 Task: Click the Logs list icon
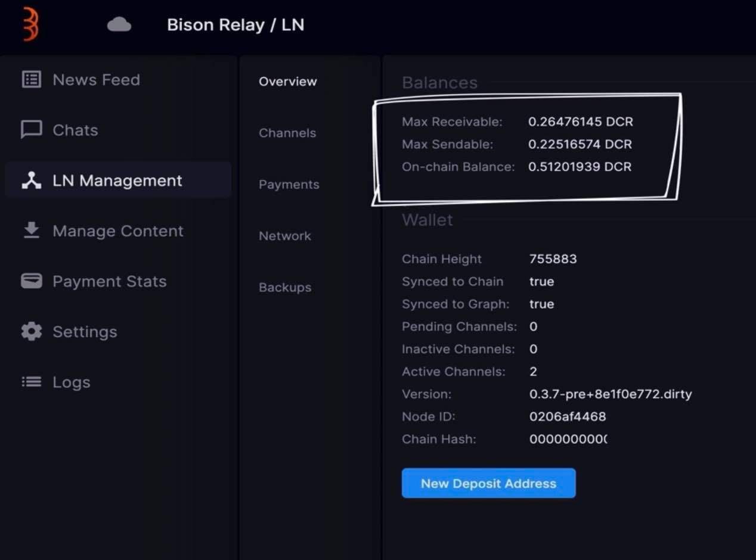(32, 381)
